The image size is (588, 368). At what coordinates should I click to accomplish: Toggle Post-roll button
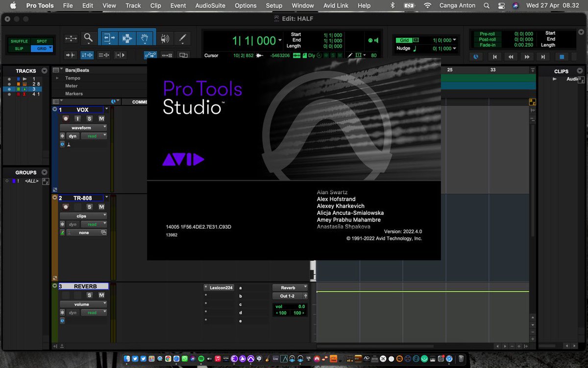tap(487, 39)
